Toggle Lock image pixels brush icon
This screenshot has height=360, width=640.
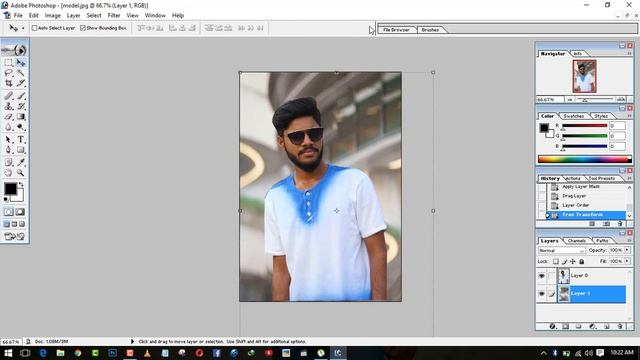coord(564,261)
